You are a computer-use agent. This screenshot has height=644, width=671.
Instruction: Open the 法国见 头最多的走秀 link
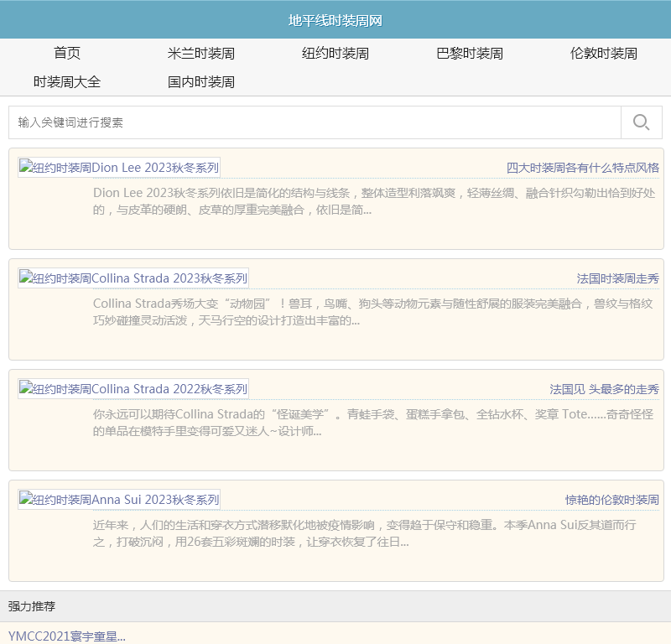[604, 389]
